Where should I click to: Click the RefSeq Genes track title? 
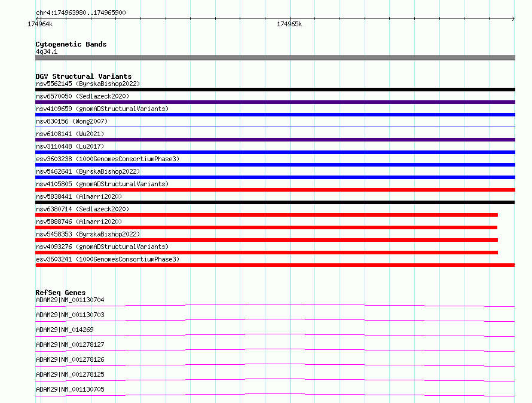61,293
